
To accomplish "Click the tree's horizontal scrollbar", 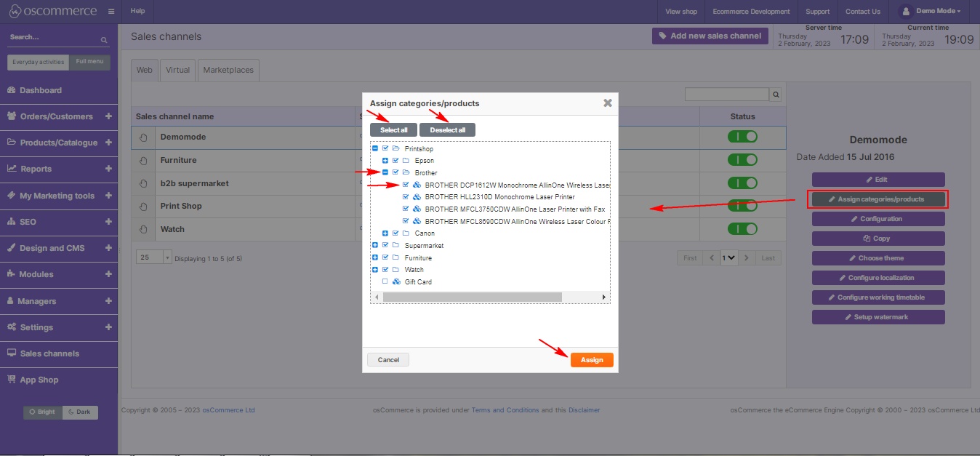I will (x=473, y=297).
